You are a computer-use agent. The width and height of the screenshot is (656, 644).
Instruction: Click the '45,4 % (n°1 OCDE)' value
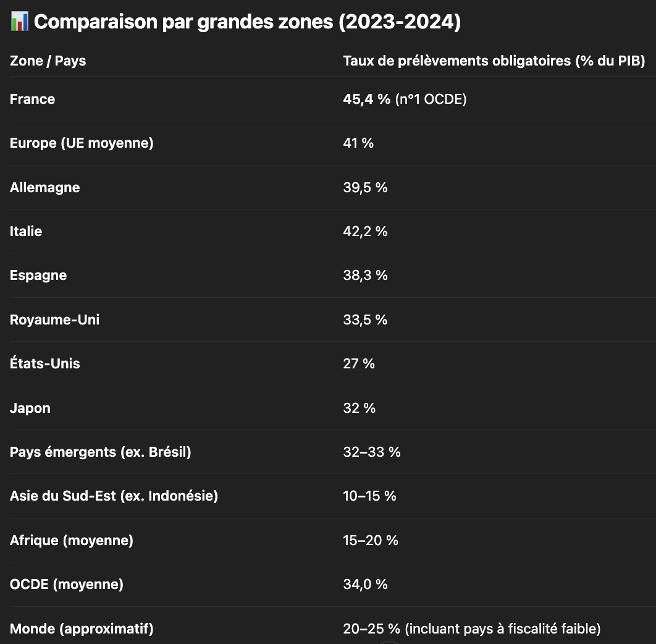pos(405,100)
